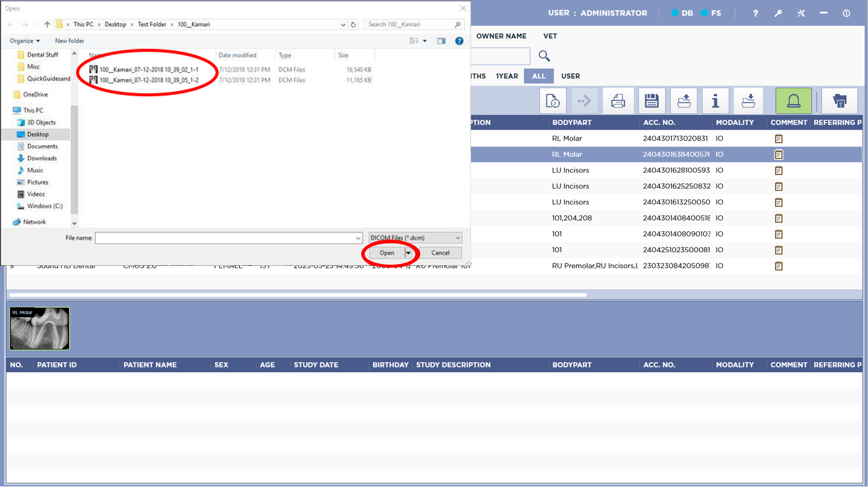Screen dimensions: 868x487
Task: Expand the DICOM Files type dropdown
Action: point(457,238)
